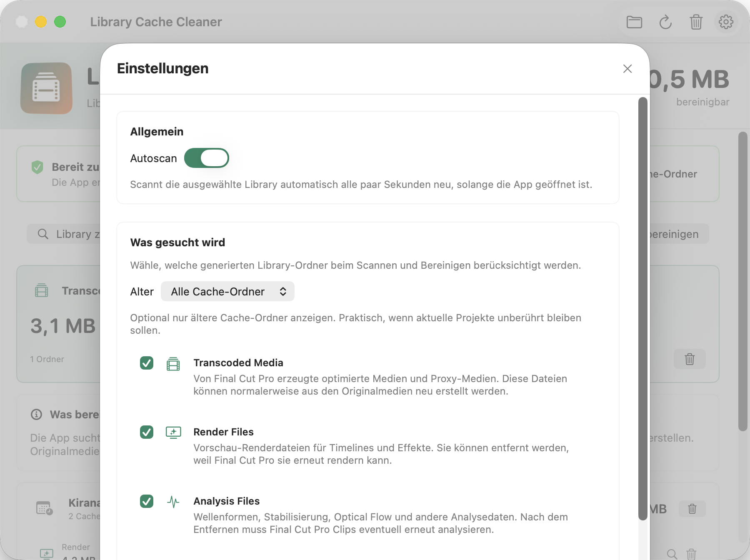
Task: Open settings gear in title bar
Action: (x=726, y=22)
